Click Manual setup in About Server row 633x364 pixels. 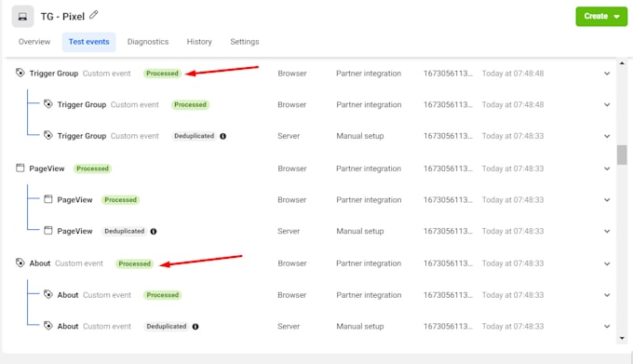[360, 327]
